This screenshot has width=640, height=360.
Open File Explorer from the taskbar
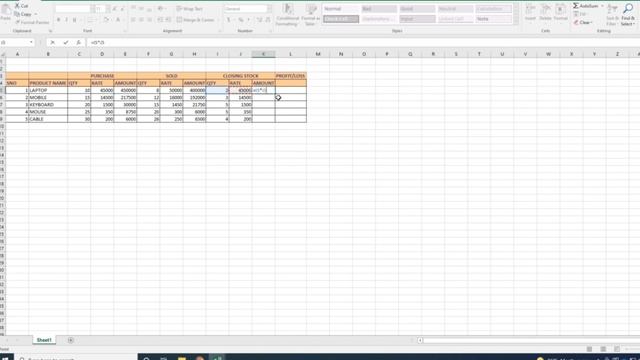click(182, 358)
